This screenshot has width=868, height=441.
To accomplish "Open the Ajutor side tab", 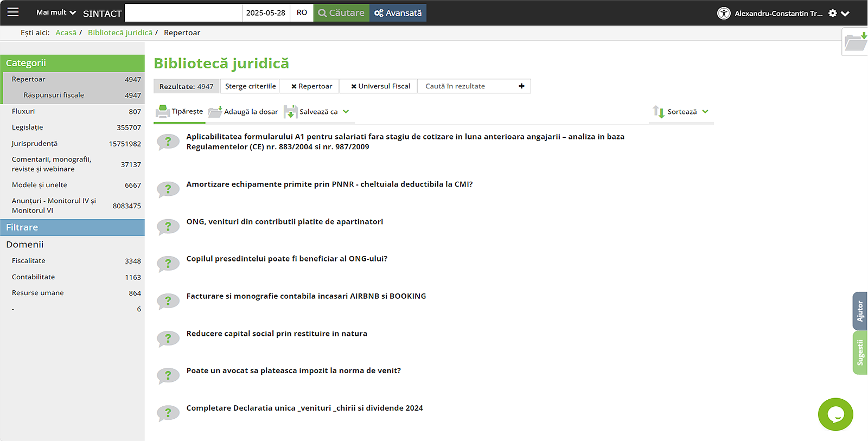I will (860, 311).
